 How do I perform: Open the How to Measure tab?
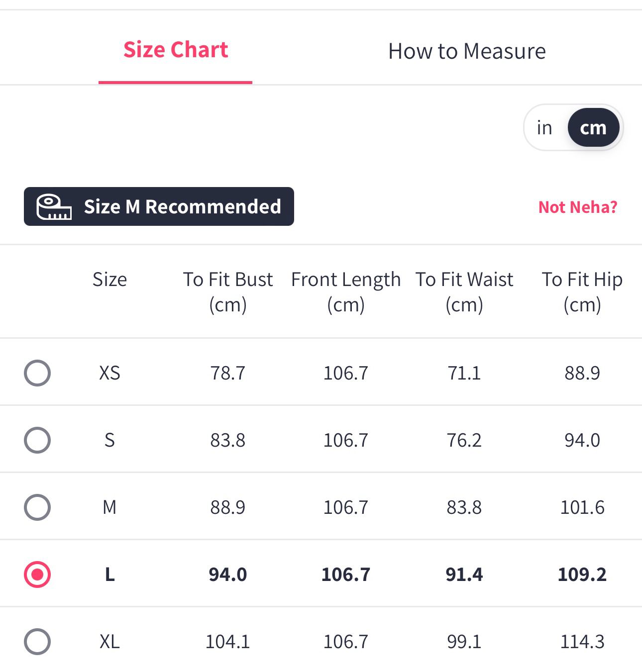coord(467,51)
